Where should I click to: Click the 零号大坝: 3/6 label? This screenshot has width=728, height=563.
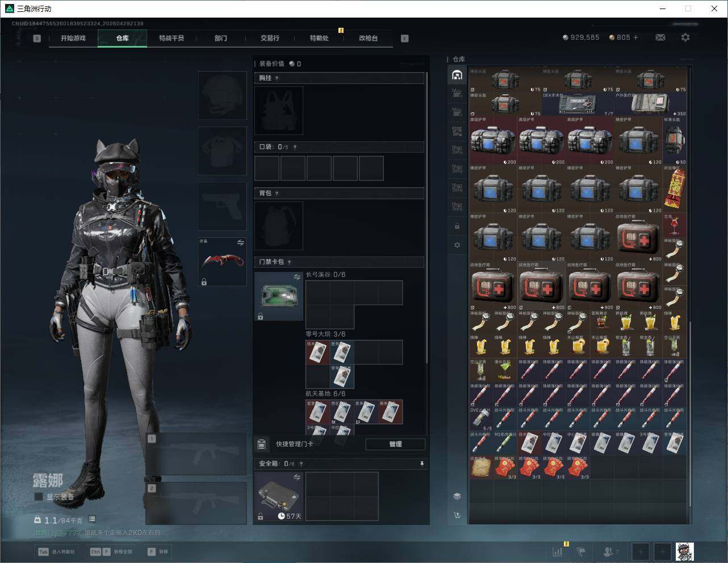pos(325,334)
